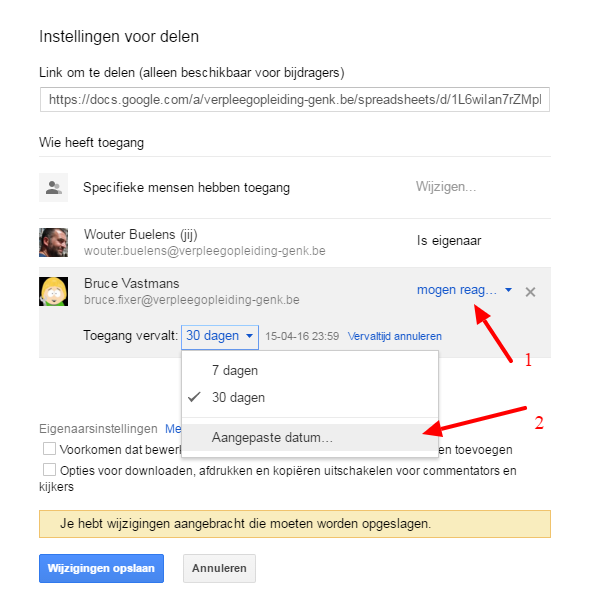The height and width of the screenshot is (589, 590).
Task: Toggle disable download options checkbox
Action: tap(49, 470)
